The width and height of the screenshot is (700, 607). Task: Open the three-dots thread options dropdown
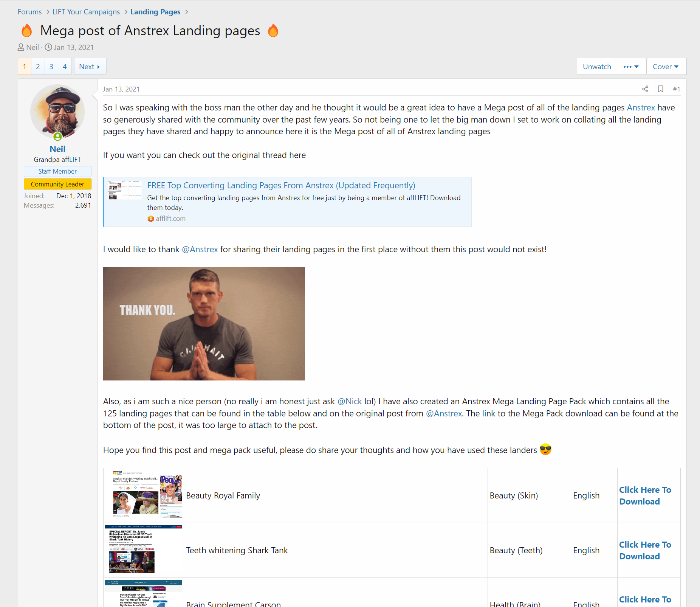pos(631,67)
